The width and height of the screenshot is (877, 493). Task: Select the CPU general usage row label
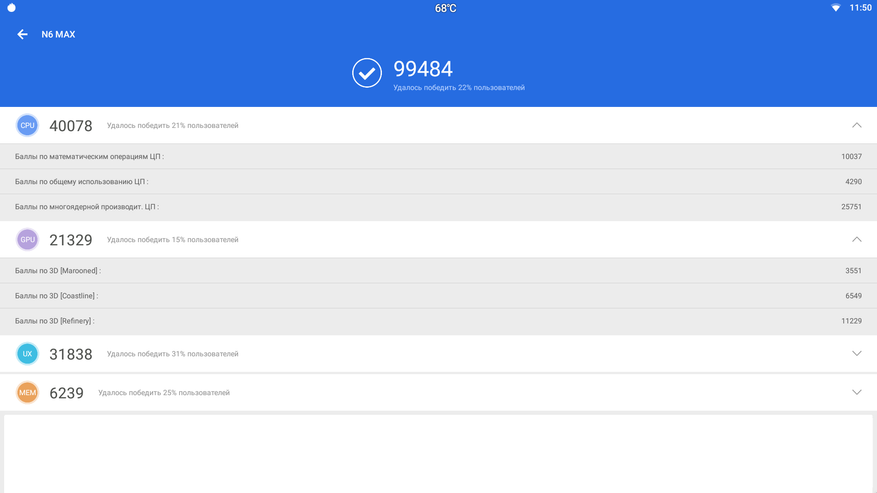(82, 182)
